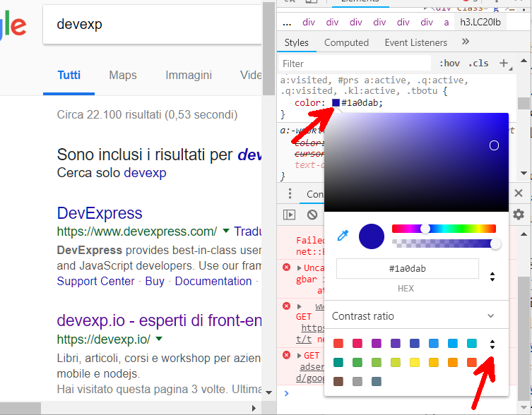Expand the Uncaught error message in console

[x=300, y=268]
